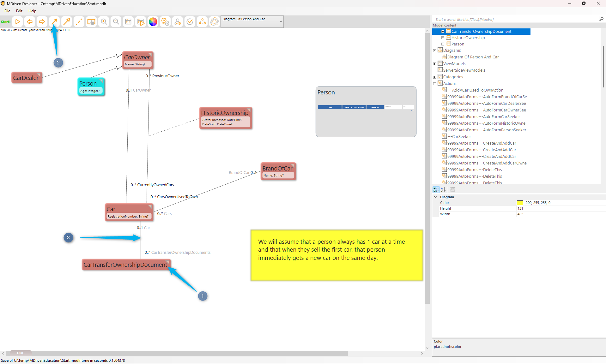The height and width of the screenshot is (364, 606).
Task: Click the zoom in magnifier icon
Action: [104, 22]
